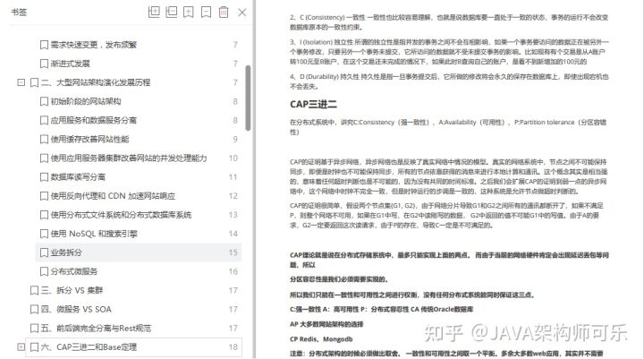Click bookmark icon beside 使用 NoSQL 和搜索引擎
Screen dimensions: 644x359
click(44, 234)
